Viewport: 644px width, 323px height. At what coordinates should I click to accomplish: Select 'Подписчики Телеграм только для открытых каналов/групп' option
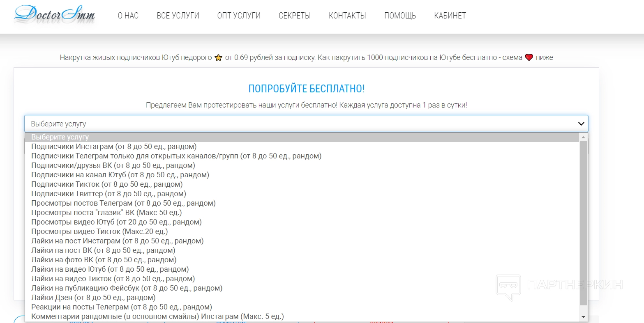(302, 156)
